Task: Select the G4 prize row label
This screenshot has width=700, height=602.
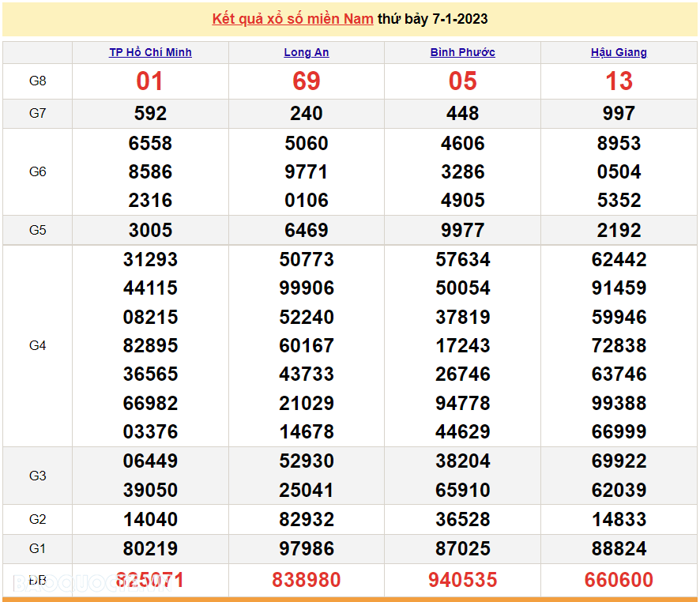Action: [37, 345]
